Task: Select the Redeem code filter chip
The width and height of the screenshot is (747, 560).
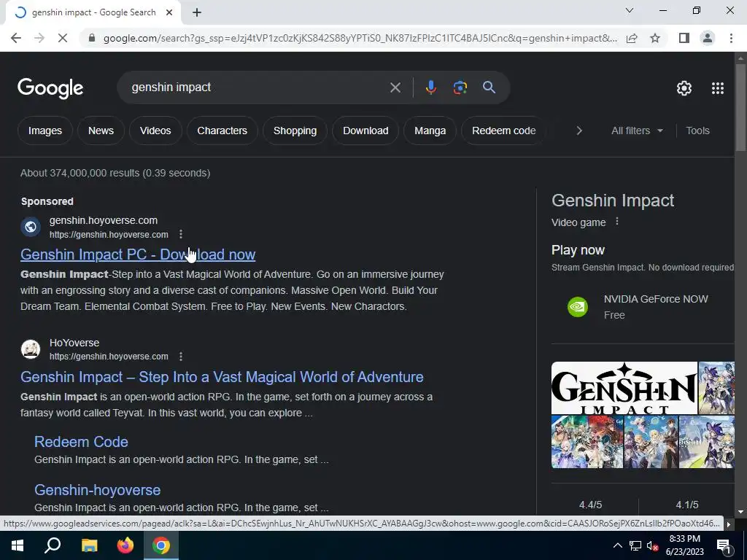Action: pos(503,131)
